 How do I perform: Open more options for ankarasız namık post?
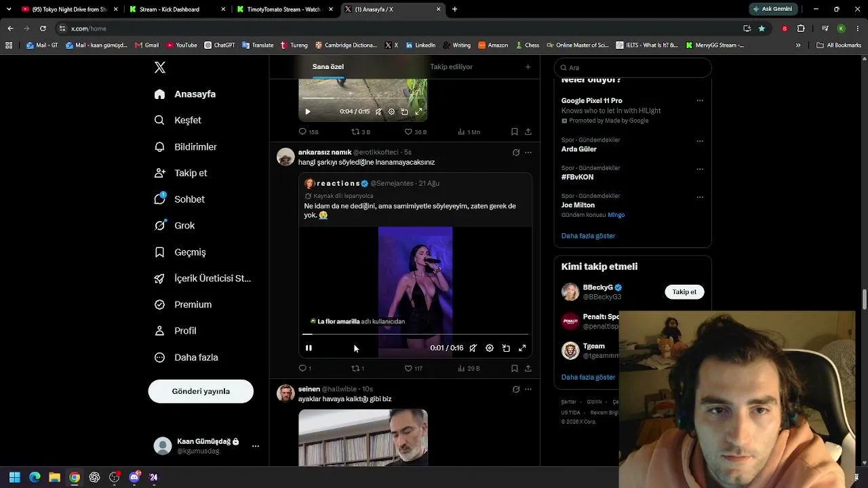[x=528, y=152]
